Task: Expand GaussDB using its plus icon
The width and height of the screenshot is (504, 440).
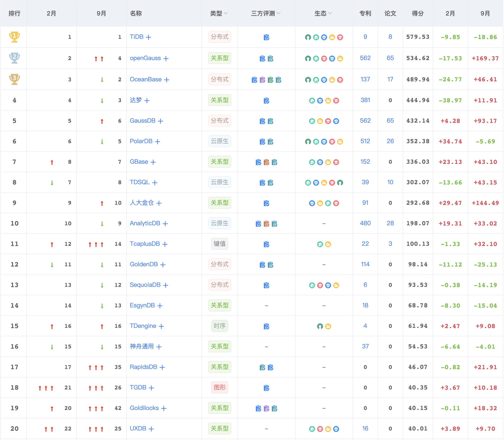Action: click(160, 121)
